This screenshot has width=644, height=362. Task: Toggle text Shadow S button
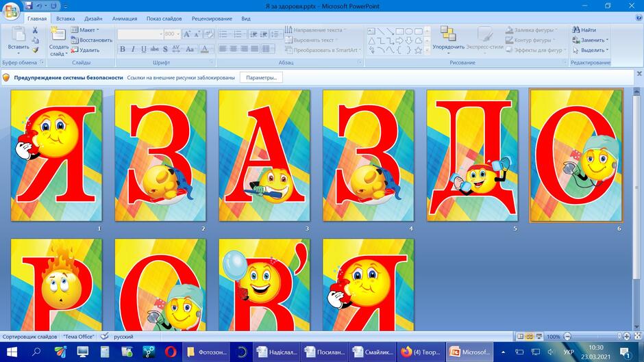point(165,49)
